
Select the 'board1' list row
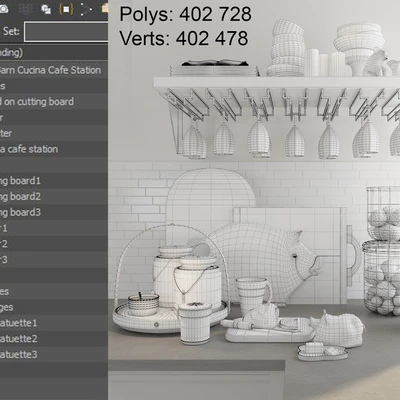[54, 181]
